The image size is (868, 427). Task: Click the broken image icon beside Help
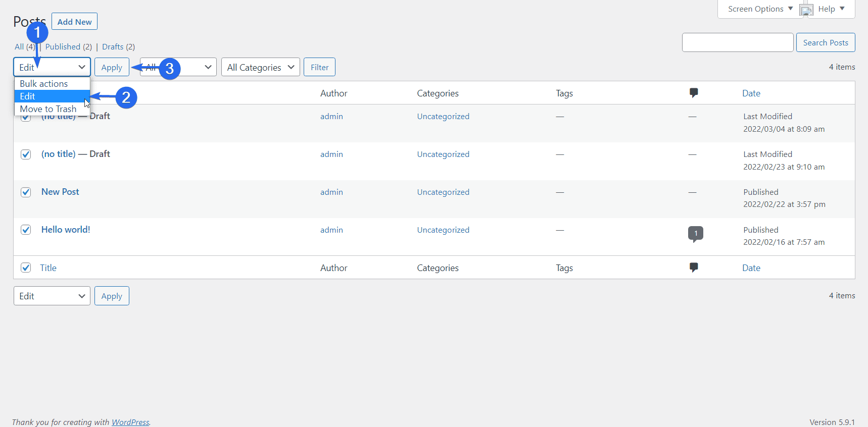pos(806,10)
